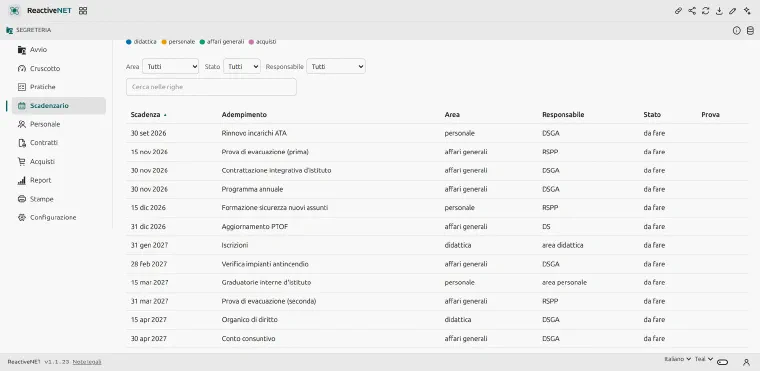Click the Responsabile column header
Viewport: 760px width, 371px height.
(563, 115)
